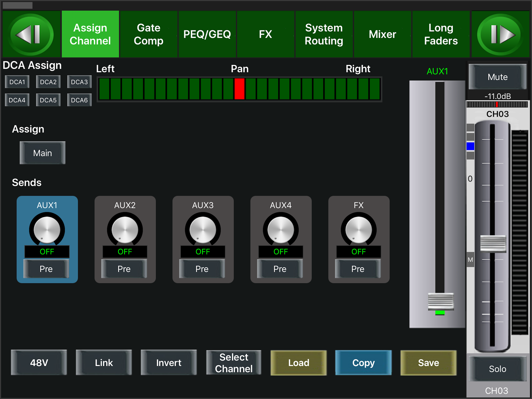
Task: Open the Gate Comp tab
Action: (149, 34)
